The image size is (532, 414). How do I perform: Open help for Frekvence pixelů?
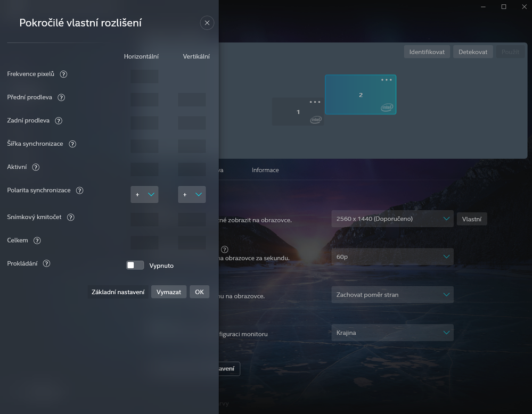63,74
